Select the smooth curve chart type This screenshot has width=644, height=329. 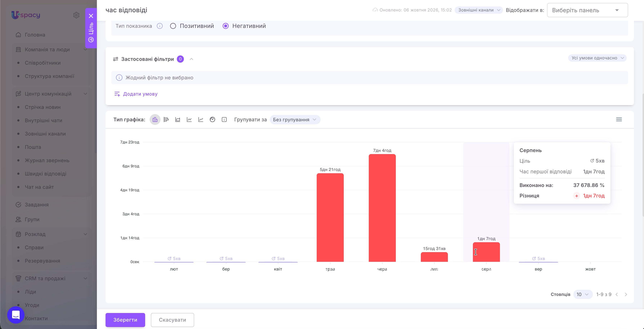click(x=201, y=120)
